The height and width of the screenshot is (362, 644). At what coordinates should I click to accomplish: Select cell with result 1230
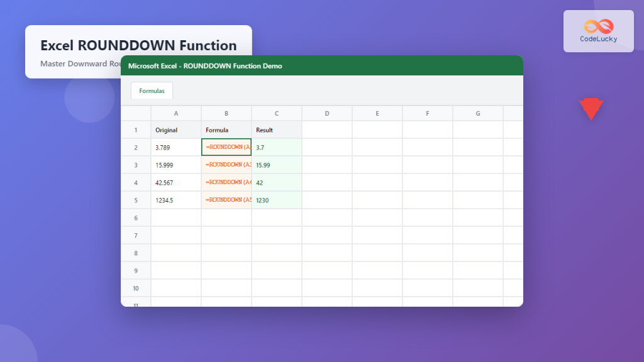point(277,200)
